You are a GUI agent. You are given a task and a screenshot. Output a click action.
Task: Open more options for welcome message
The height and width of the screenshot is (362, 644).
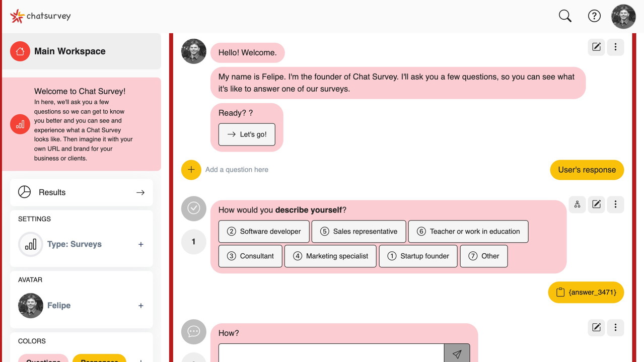point(615,47)
